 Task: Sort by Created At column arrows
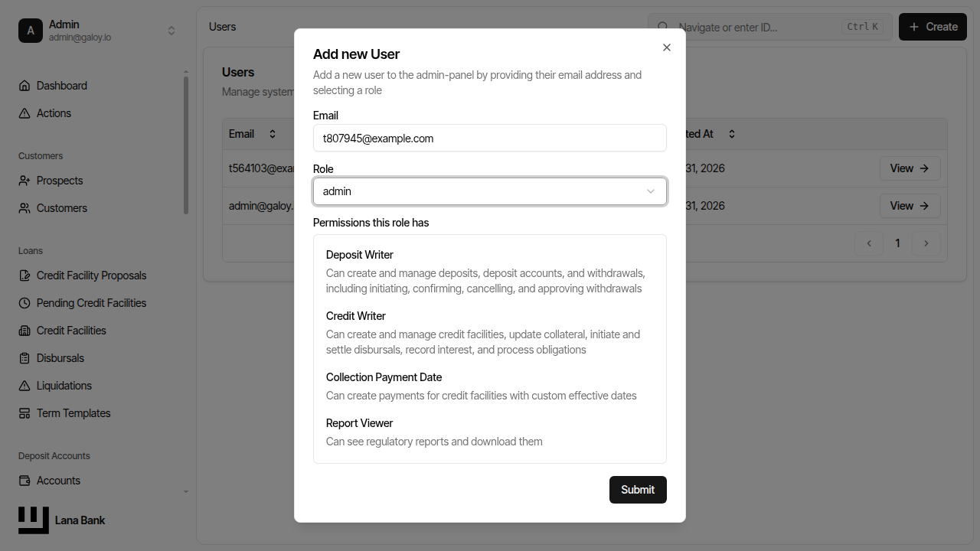(x=732, y=134)
